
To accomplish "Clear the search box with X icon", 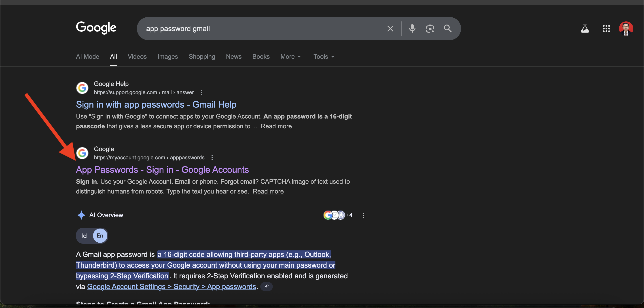I will coord(390,29).
